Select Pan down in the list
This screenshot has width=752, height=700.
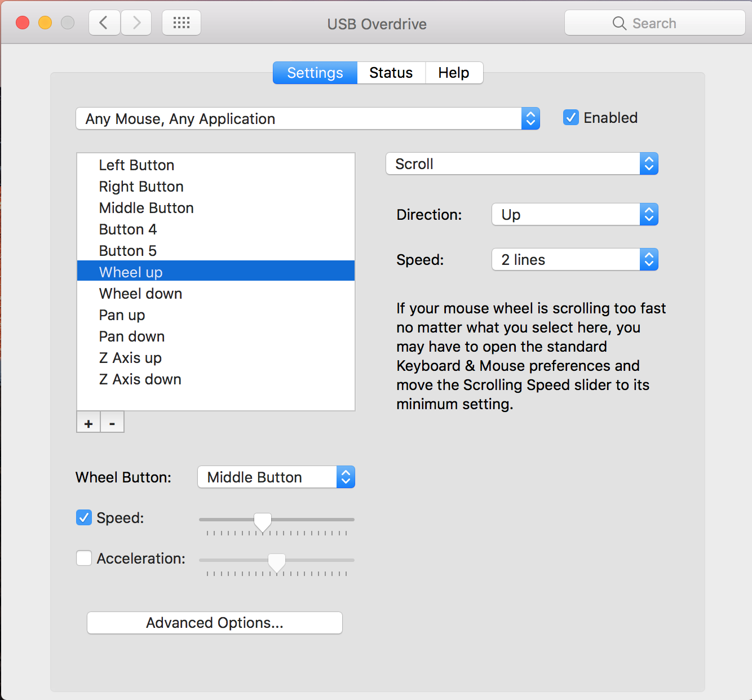pos(216,336)
